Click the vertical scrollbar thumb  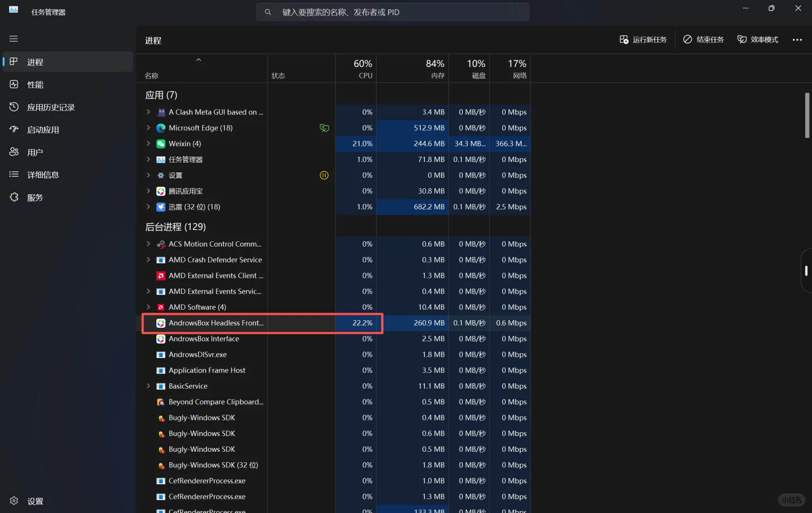[807, 115]
